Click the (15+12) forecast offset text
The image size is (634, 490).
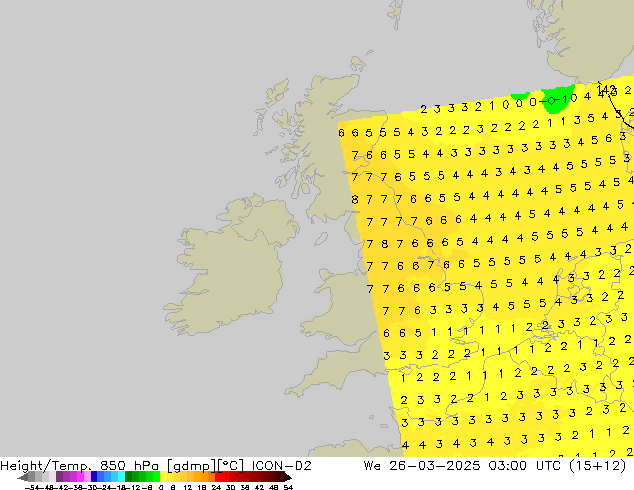click(598, 466)
